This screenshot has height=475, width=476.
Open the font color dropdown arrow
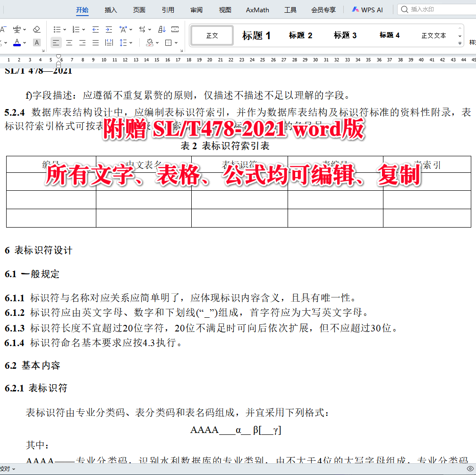pyautogui.click(x=24, y=42)
